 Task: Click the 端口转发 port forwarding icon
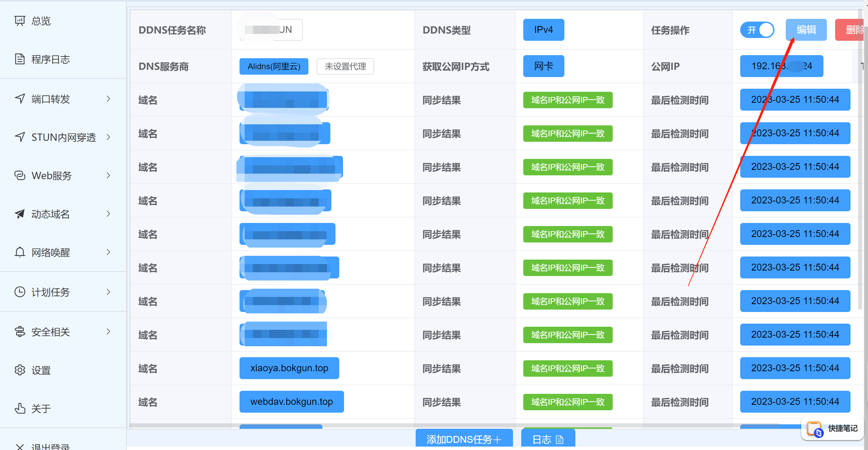tap(20, 99)
